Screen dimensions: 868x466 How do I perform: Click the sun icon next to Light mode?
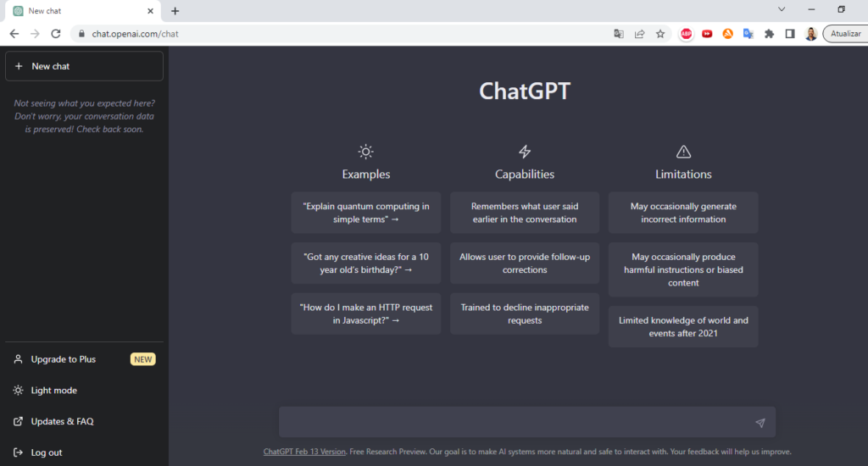19,391
